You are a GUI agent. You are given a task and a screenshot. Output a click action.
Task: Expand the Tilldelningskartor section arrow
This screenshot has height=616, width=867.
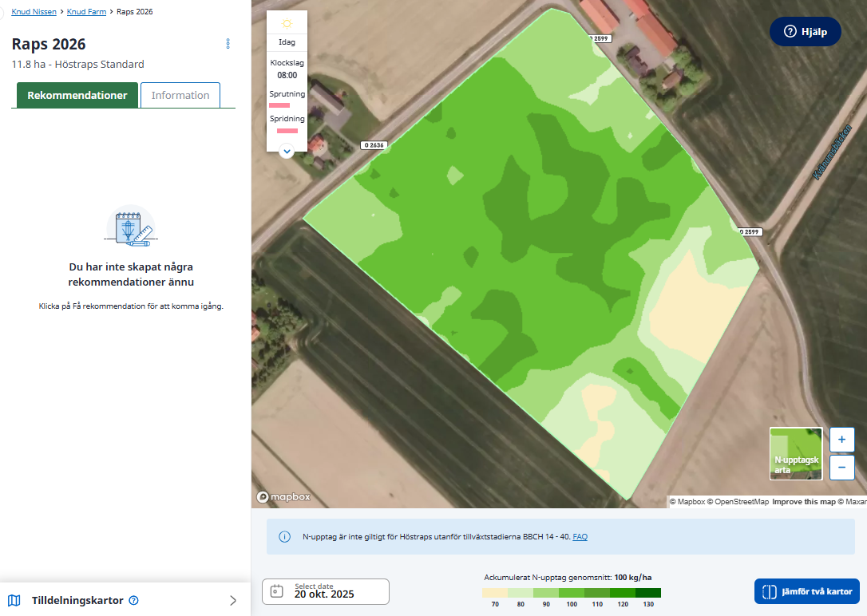[233, 601]
